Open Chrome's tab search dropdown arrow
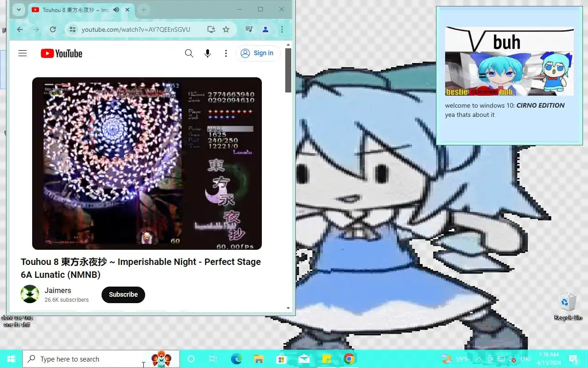The width and height of the screenshot is (588, 368). tap(18, 10)
